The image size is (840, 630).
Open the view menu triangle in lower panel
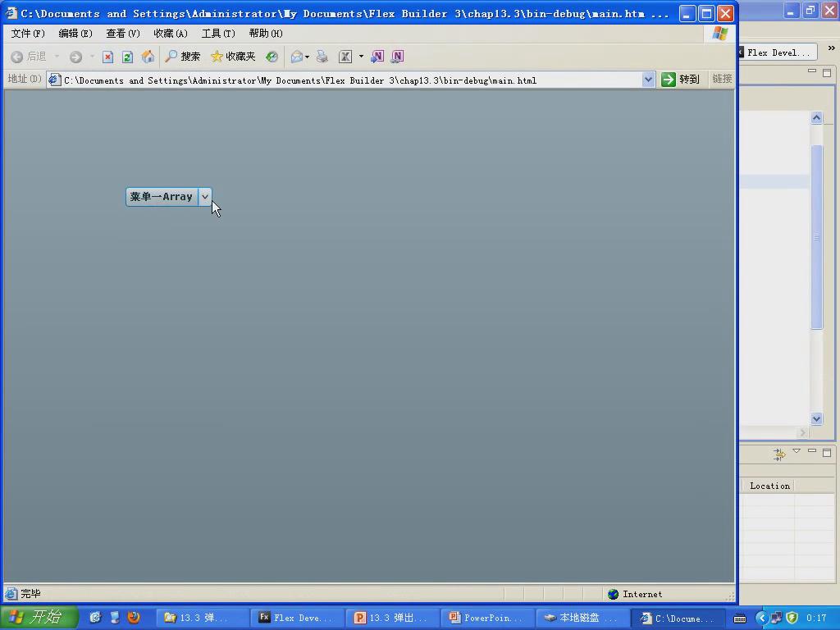pyautogui.click(x=797, y=451)
